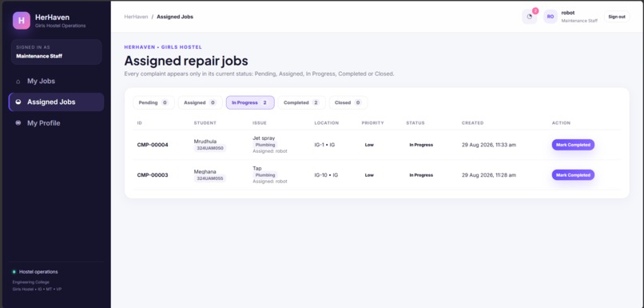The height and width of the screenshot is (308, 644).
Task: Click the Plumbing tag under Tap
Action: tap(265, 174)
